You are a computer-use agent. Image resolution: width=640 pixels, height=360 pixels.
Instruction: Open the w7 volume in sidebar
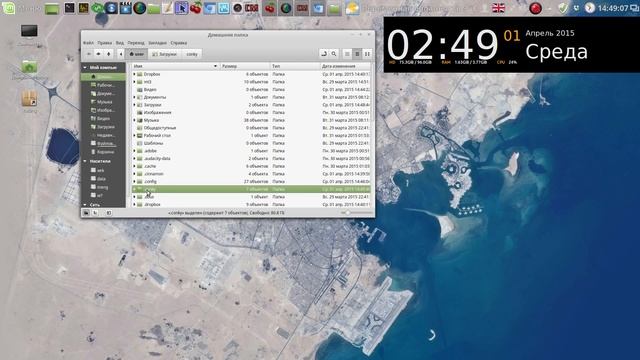pos(103,196)
